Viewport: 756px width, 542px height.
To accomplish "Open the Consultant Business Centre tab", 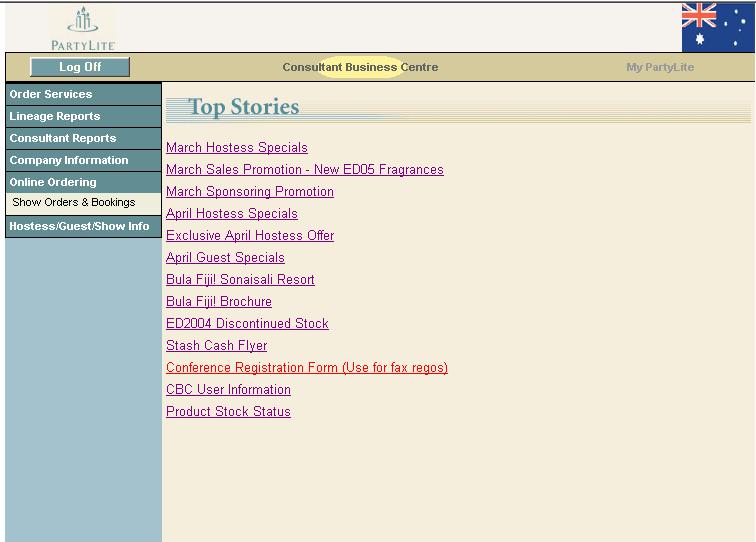I will tap(360, 67).
